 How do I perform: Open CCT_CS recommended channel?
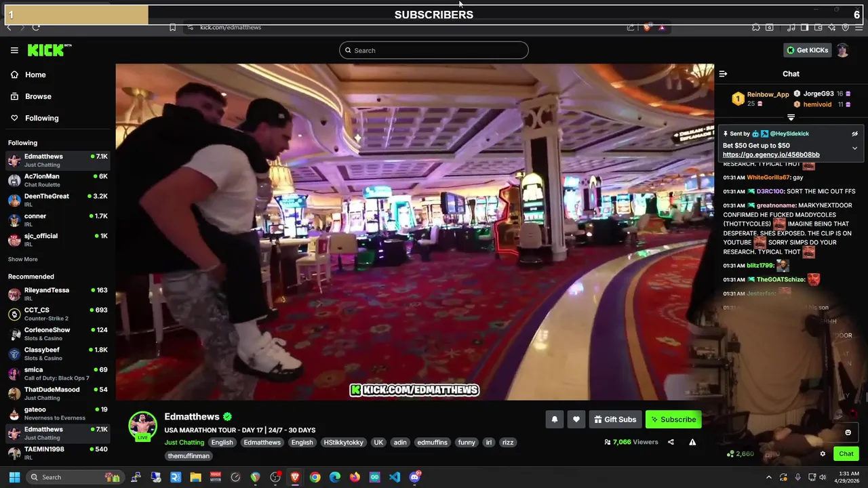[58, 314]
